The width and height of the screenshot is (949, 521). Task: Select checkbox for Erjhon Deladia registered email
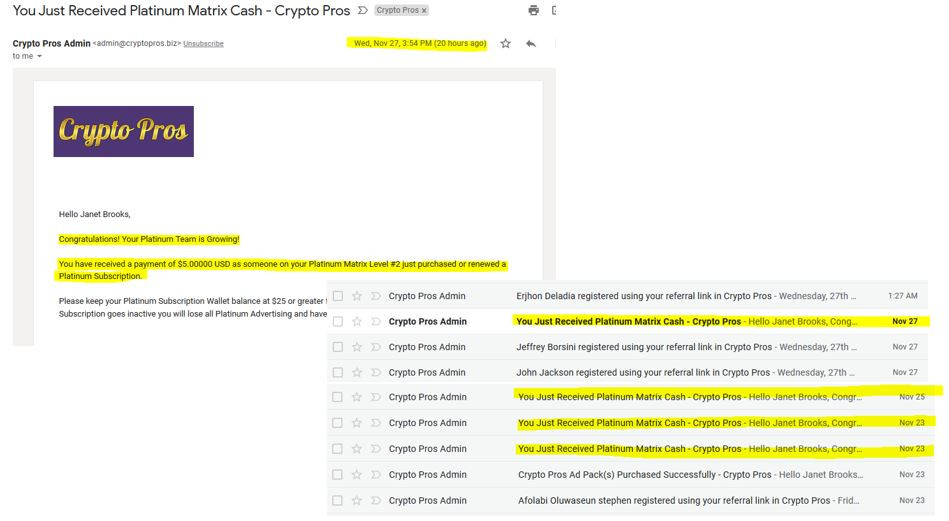[x=338, y=296]
